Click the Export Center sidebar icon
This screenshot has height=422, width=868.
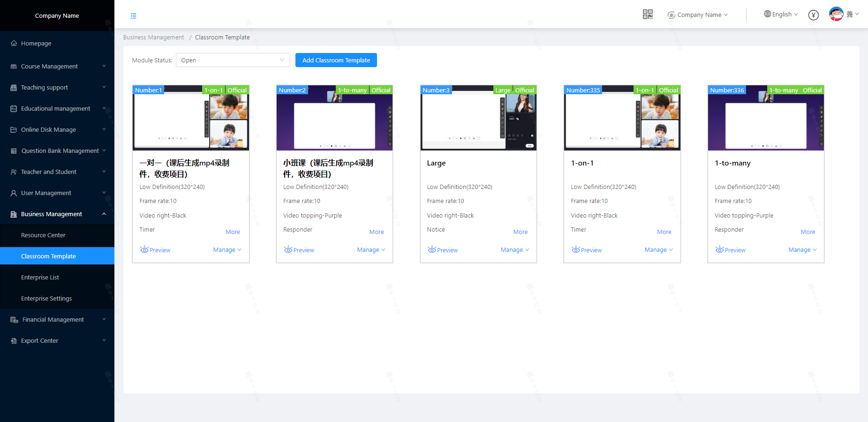click(x=14, y=341)
